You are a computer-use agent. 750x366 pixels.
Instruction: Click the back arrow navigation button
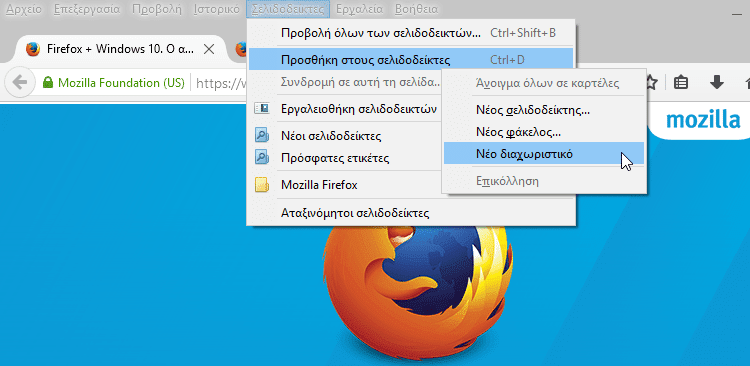(x=20, y=83)
